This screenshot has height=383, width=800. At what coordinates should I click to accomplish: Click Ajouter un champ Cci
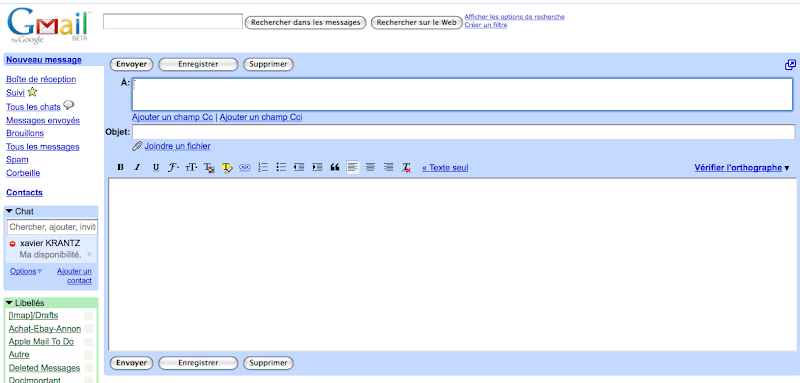[x=261, y=117]
